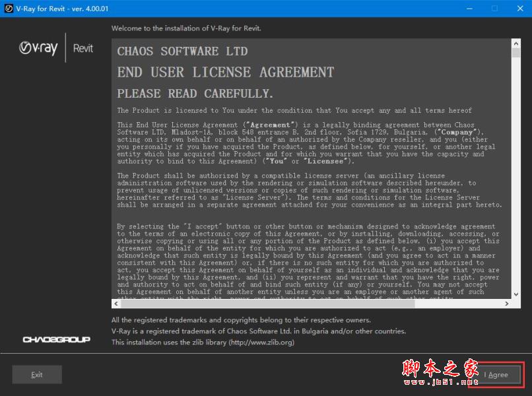Click the I Agree button
The width and height of the screenshot is (532, 396).
[x=496, y=375]
